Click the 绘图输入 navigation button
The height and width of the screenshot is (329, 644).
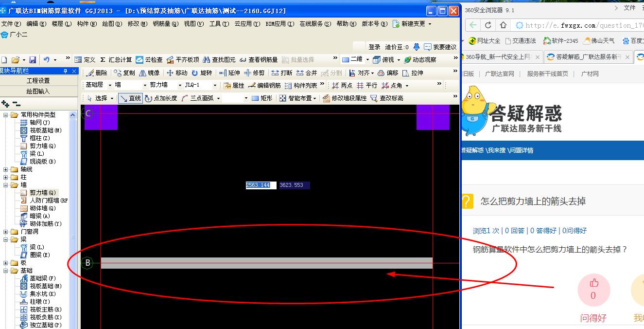pyautogui.click(x=38, y=91)
